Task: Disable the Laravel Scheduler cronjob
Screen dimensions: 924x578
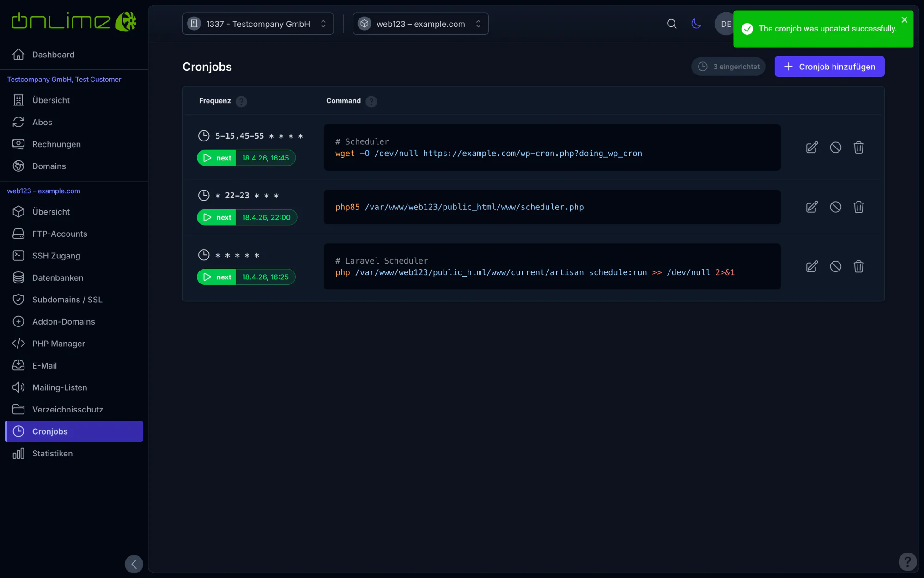Action: [835, 266]
